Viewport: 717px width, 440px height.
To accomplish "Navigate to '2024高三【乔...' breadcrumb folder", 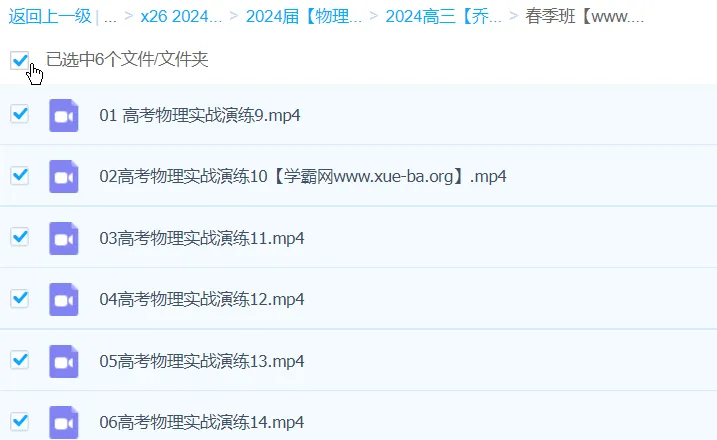I will coord(443,16).
